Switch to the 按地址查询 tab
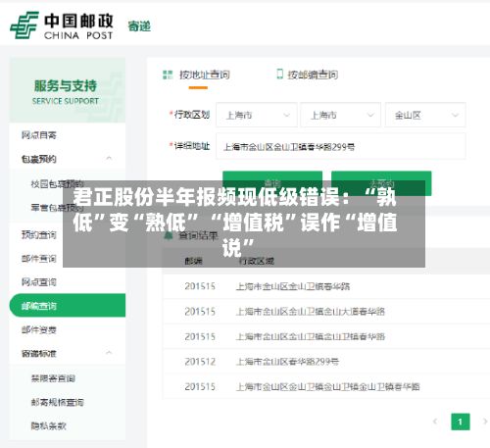 click(205, 75)
